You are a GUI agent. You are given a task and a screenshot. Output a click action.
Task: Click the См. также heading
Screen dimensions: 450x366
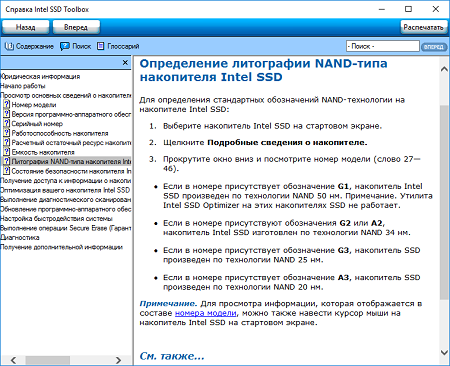coord(172,356)
